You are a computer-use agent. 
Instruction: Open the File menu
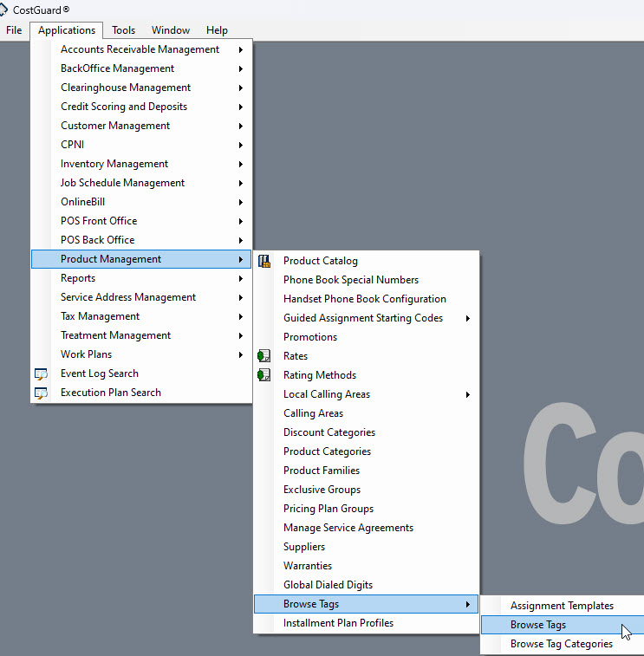pos(14,30)
